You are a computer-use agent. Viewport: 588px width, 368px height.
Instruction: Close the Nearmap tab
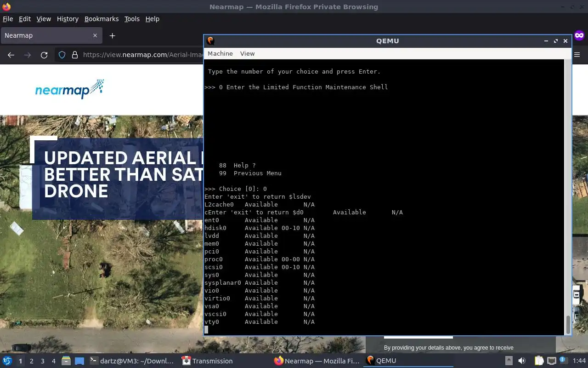[x=95, y=35]
